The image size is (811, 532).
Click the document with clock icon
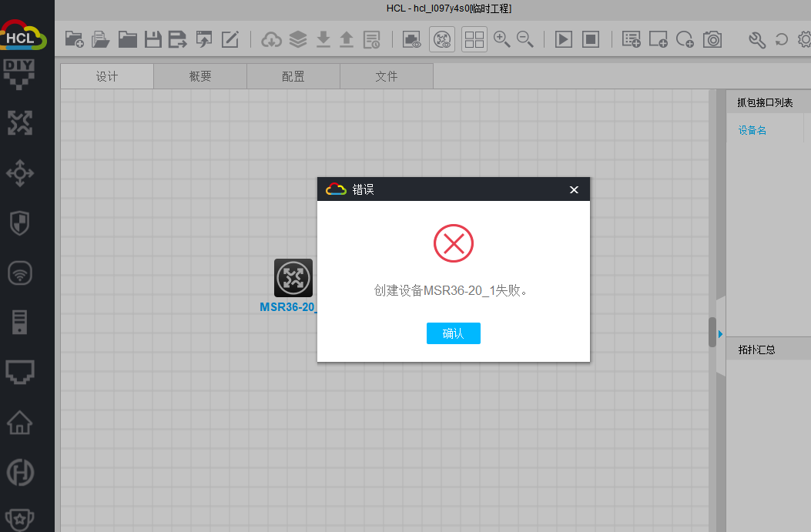(x=371, y=39)
